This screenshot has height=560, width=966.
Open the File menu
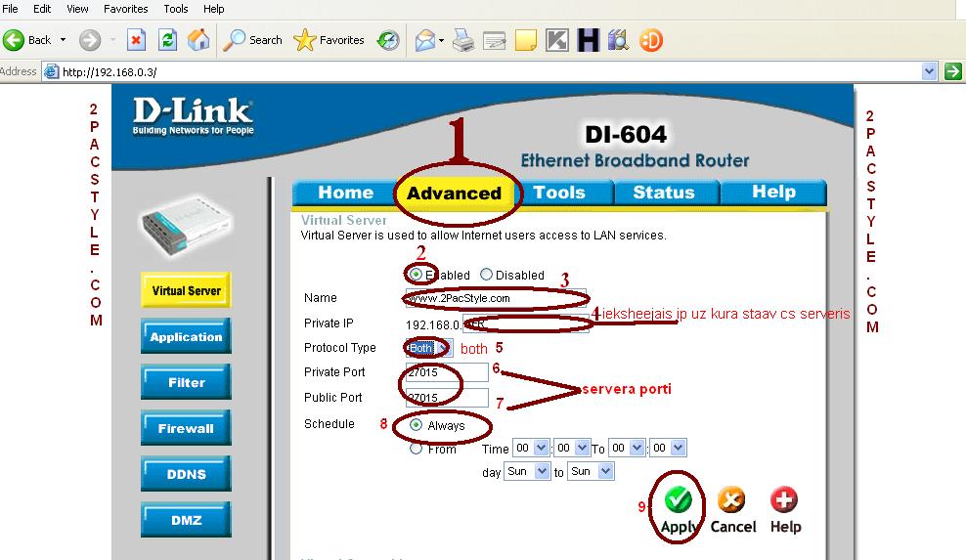[x=10, y=9]
